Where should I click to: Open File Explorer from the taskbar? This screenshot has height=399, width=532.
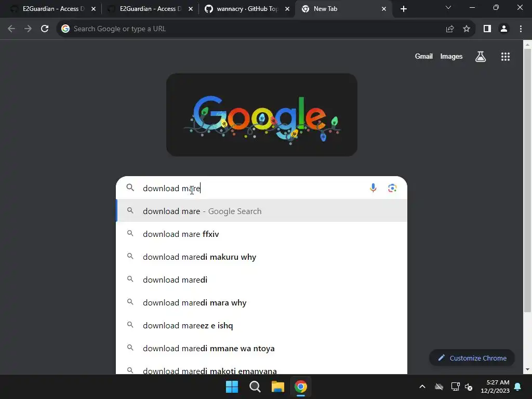(x=277, y=387)
